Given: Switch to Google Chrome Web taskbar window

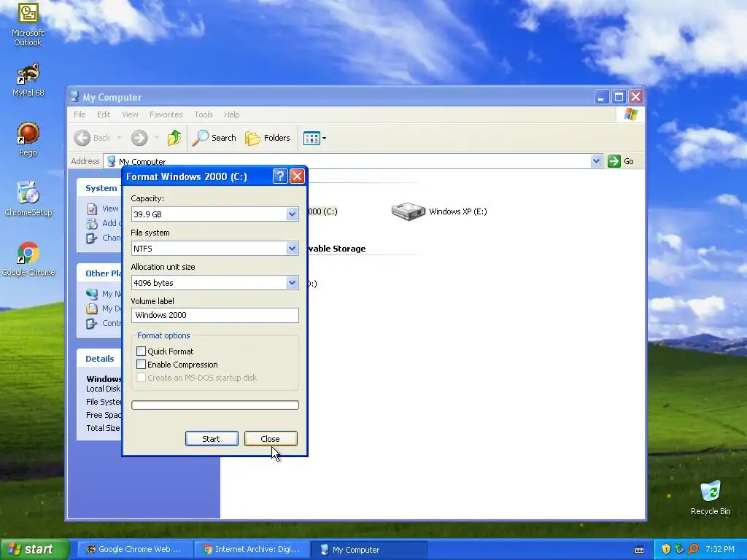Looking at the screenshot, I should click(x=136, y=549).
